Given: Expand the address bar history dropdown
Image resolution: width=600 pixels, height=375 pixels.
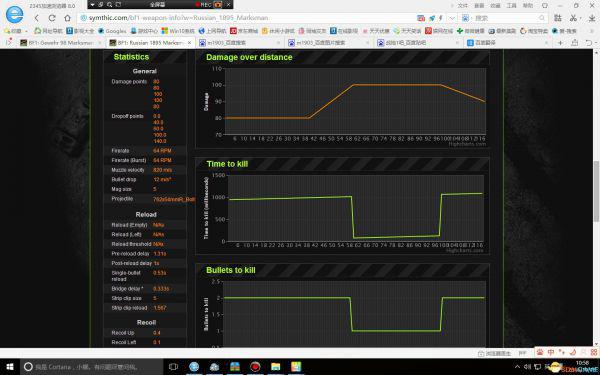Looking at the screenshot, I should (x=452, y=18).
